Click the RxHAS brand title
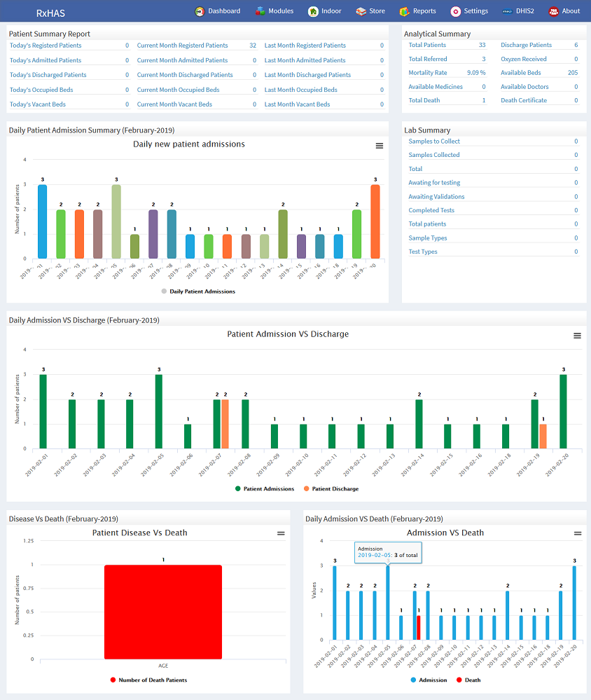591x700 pixels. 50,13
